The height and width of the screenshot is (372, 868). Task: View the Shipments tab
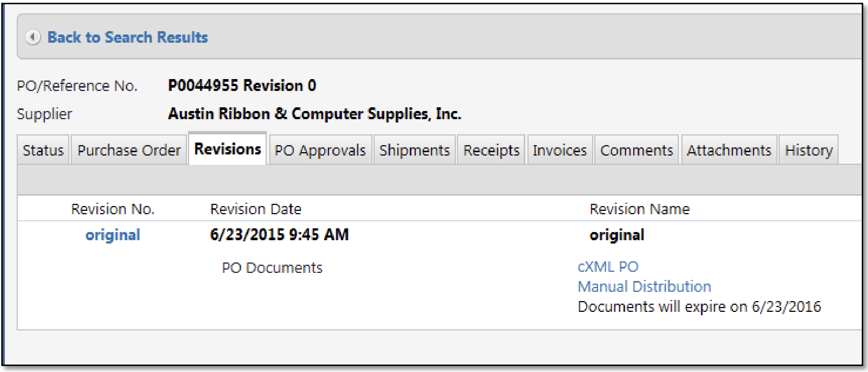pyautogui.click(x=414, y=150)
